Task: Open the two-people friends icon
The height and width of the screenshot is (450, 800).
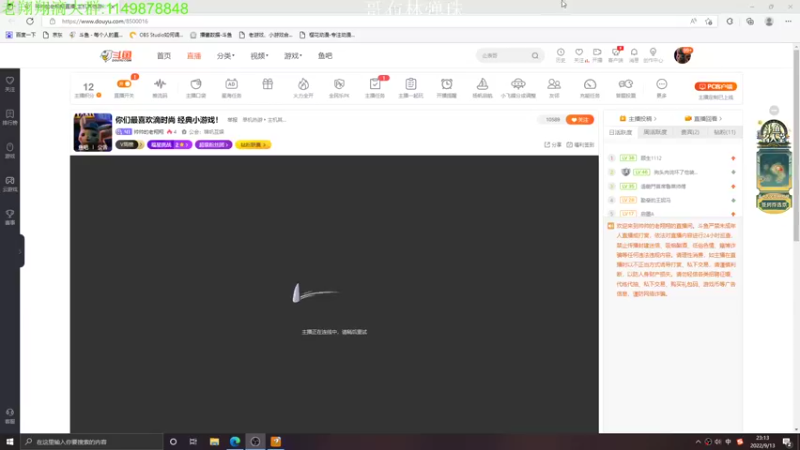Action: [x=554, y=84]
